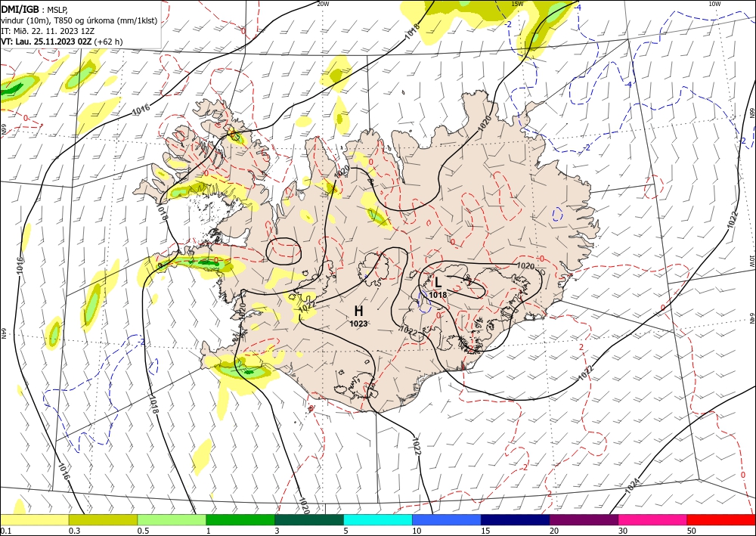756x536 pixels.
Task: Select the light green 0.5 legend swatch
Action: pyautogui.click(x=172, y=519)
